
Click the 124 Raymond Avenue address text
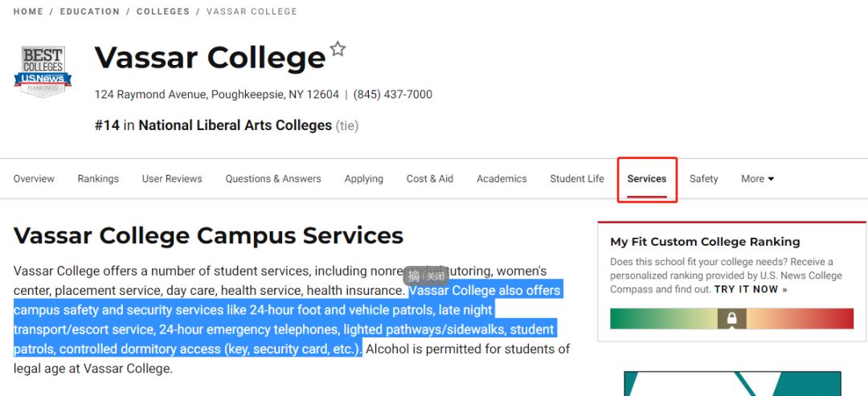click(216, 95)
